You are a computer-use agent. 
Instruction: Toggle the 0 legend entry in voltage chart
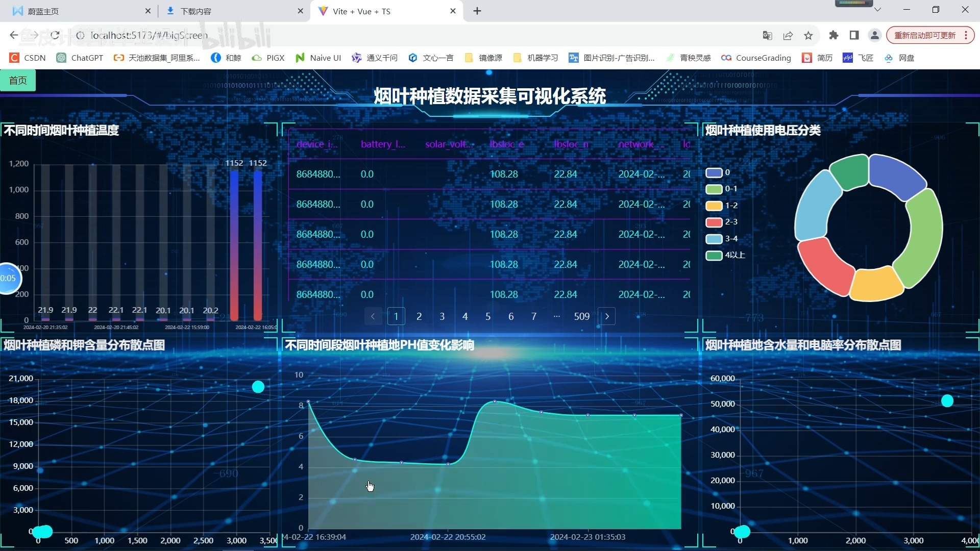pos(718,172)
